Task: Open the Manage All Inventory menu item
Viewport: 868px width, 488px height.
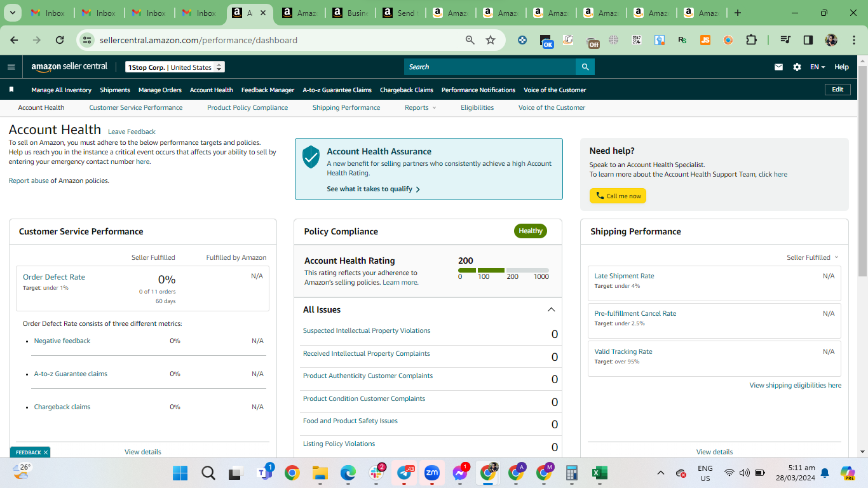Action: click(x=62, y=90)
